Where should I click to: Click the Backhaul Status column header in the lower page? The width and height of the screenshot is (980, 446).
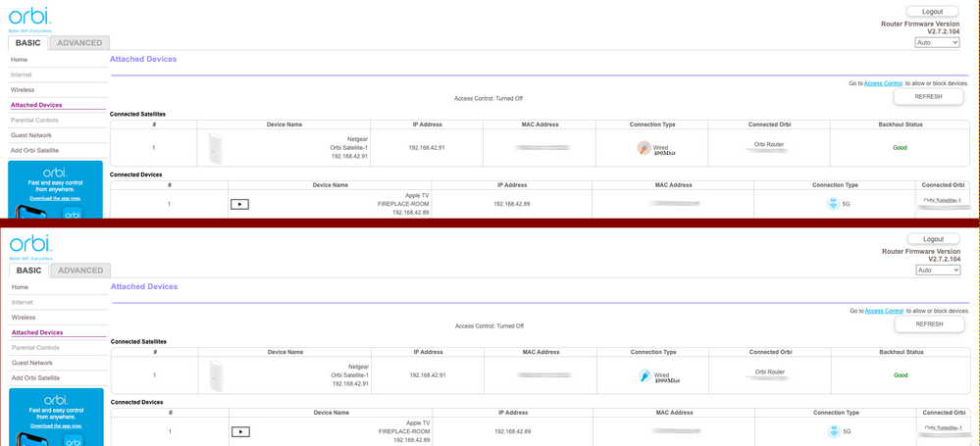(901, 352)
